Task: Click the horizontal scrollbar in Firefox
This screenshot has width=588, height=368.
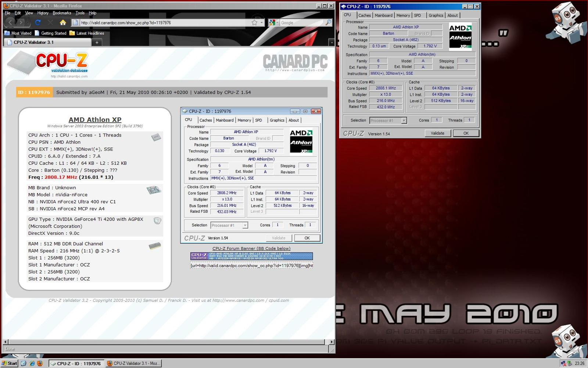Action: click(167, 342)
